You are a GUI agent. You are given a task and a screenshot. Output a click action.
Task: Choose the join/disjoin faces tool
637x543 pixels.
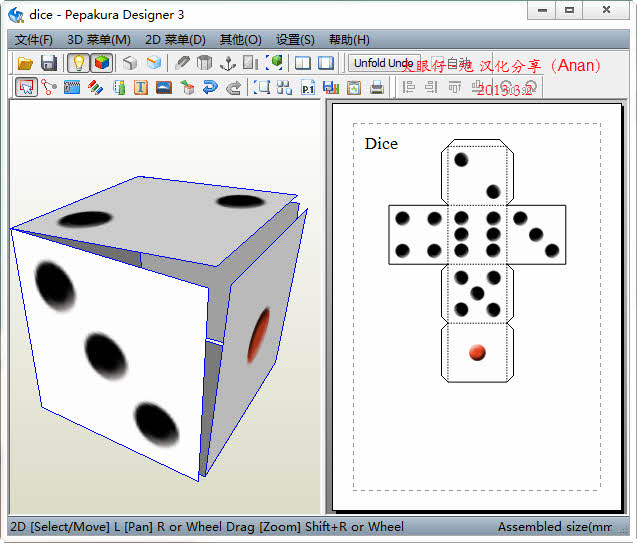tap(49, 88)
